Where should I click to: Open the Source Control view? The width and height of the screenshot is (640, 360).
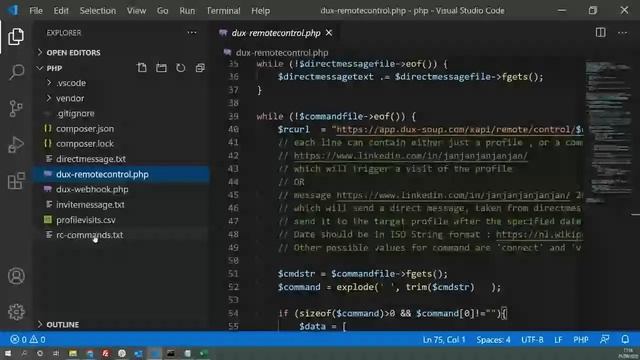[x=16, y=109]
